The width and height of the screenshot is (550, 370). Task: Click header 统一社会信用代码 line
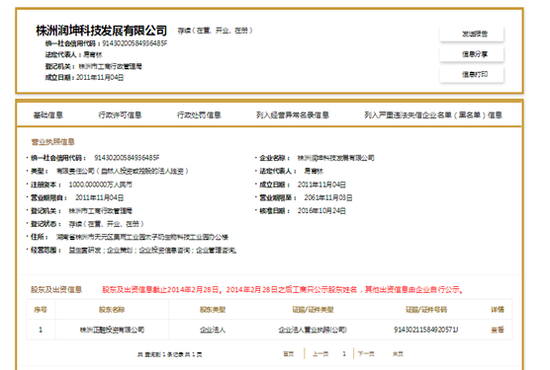[x=106, y=43]
